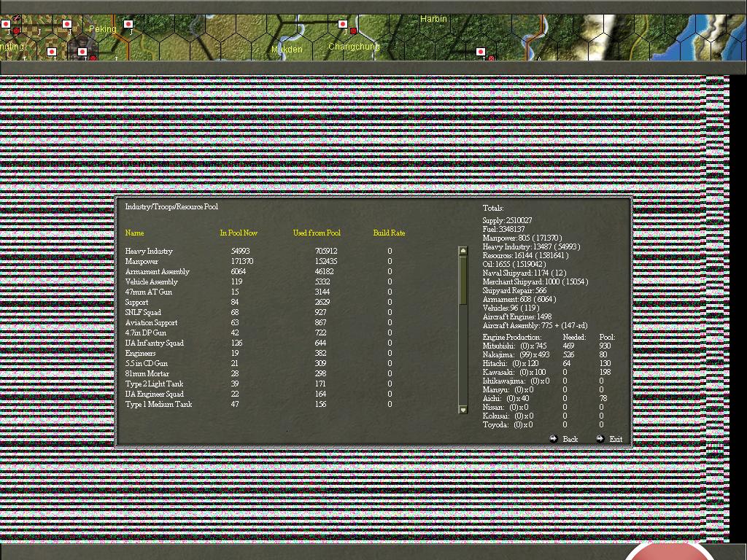This screenshot has width=747, height=560.
Task: Select the unit counter at Peking
Action: [128, 25]
